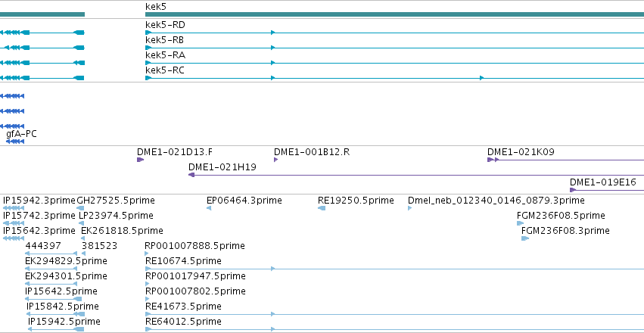Click the DME1-021D13.F feature label
This screenshot has width=644, height=333.
175,152
